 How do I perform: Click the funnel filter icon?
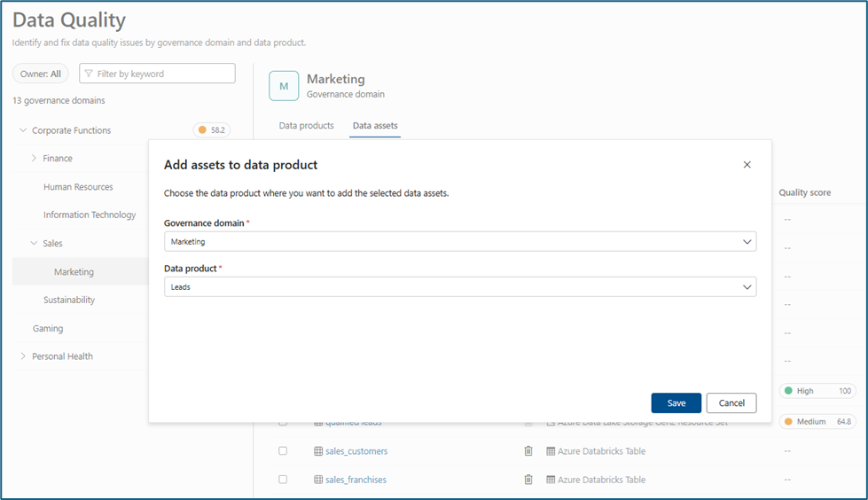click(89, 74)
